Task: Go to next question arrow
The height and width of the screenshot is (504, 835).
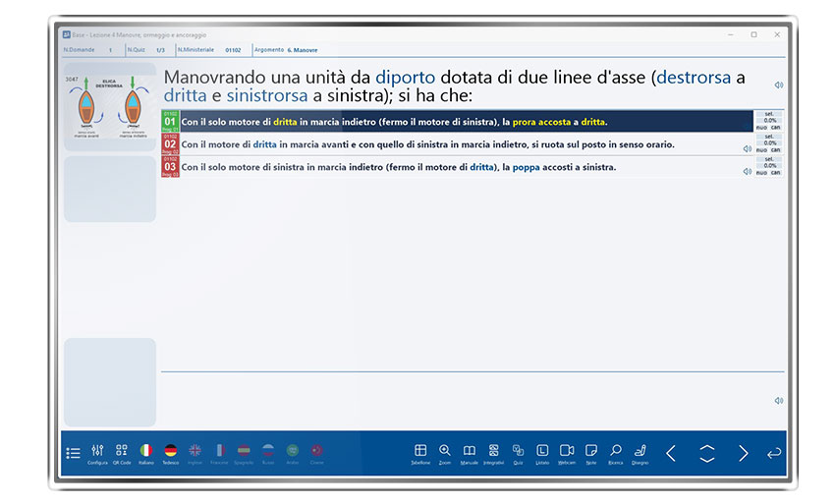Action: pos(744,453)
